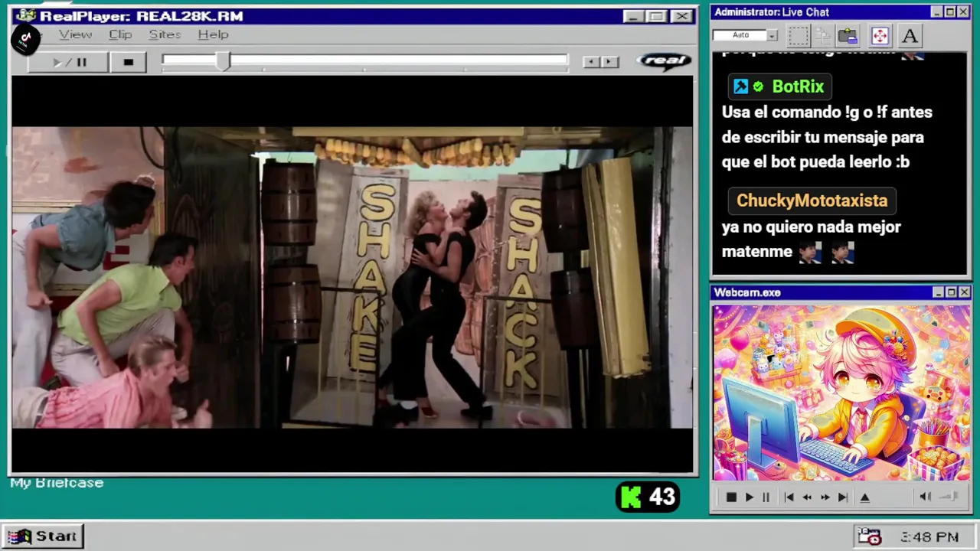The width and height of the screenshot is (980, 551).
Task: Click the green K 43 viewer counter
Action: (x=648, y=497)
